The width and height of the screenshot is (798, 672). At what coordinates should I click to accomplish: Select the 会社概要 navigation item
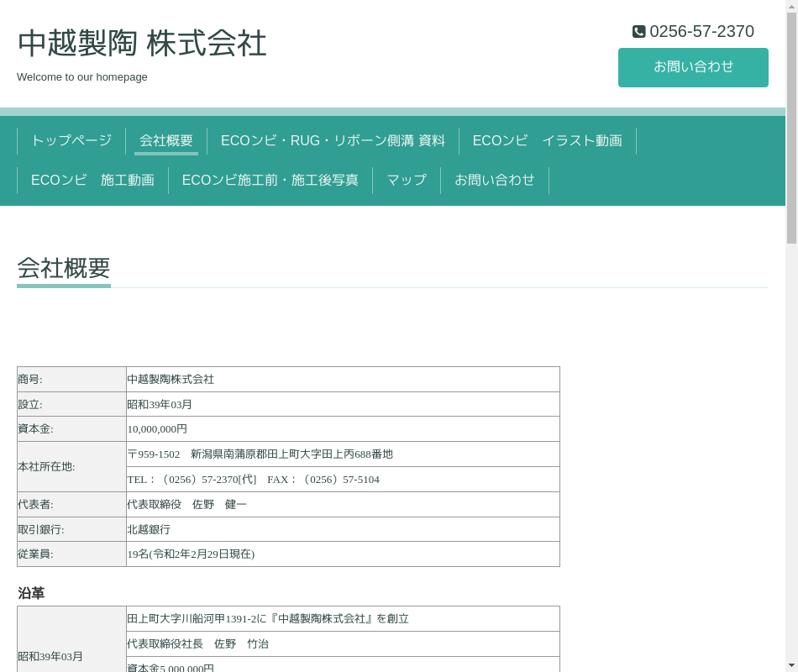coord(166,141)
